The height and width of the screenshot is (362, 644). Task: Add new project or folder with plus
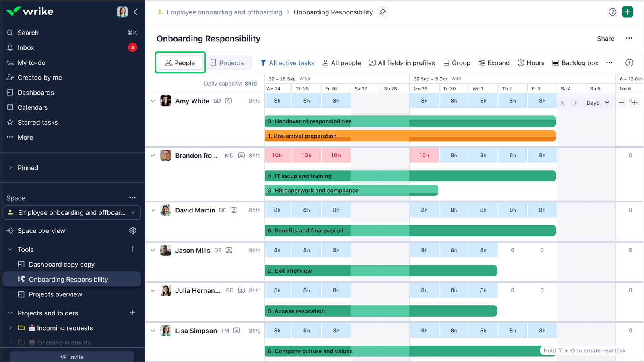132,313
